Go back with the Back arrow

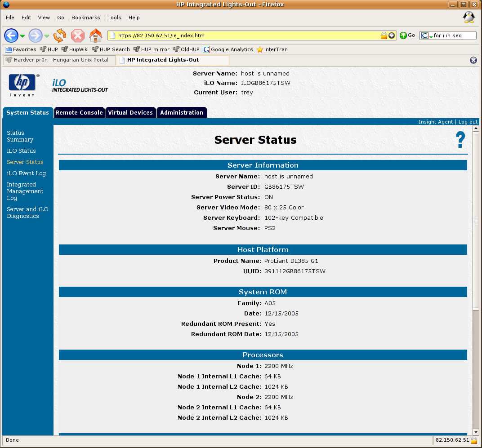click(11, 35)
